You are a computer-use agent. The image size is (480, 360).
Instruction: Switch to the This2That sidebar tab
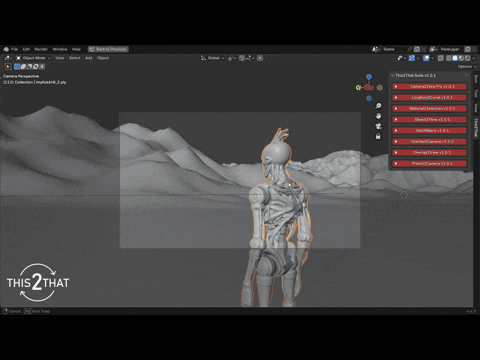476,127
